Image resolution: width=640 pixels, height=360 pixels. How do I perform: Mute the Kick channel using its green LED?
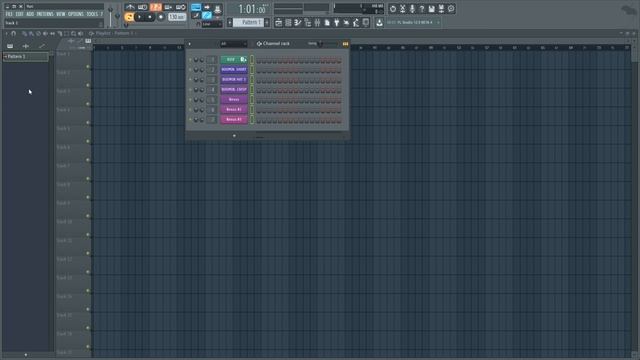[x=190, y=60]
